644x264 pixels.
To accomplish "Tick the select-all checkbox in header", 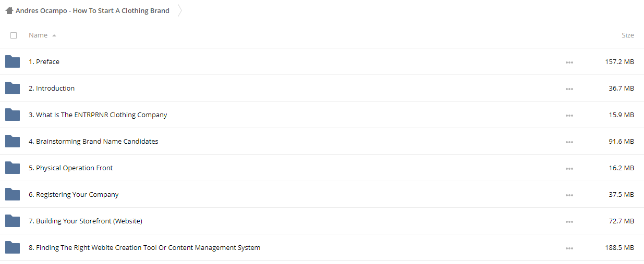I will (x=14, y=35).
